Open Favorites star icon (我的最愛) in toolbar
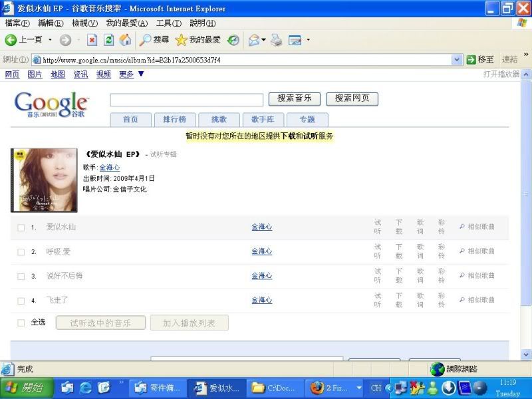Screen dimensions: 532x399 [181, 40]
